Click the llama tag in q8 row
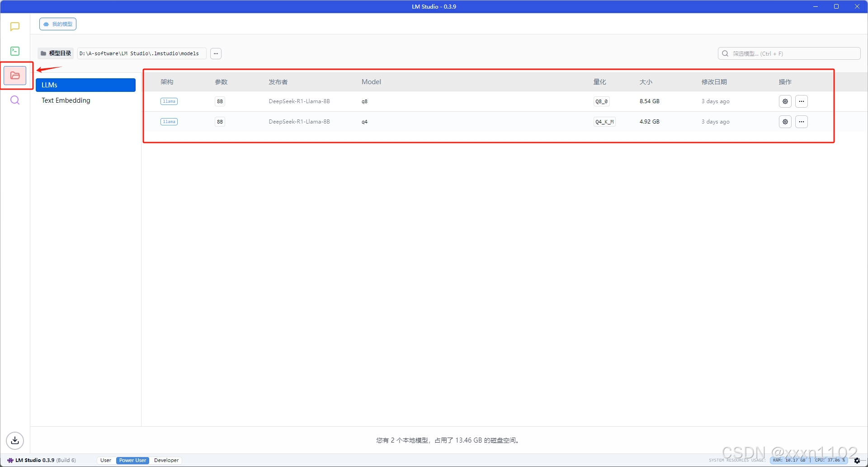 pyautogui.click(x=169, y=101)
